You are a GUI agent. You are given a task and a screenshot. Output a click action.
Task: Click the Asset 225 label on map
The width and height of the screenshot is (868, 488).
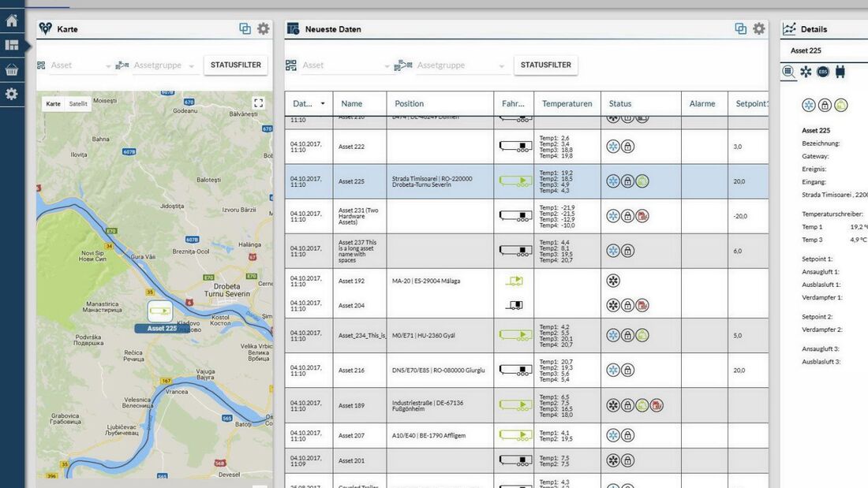[x=162, y=328]
